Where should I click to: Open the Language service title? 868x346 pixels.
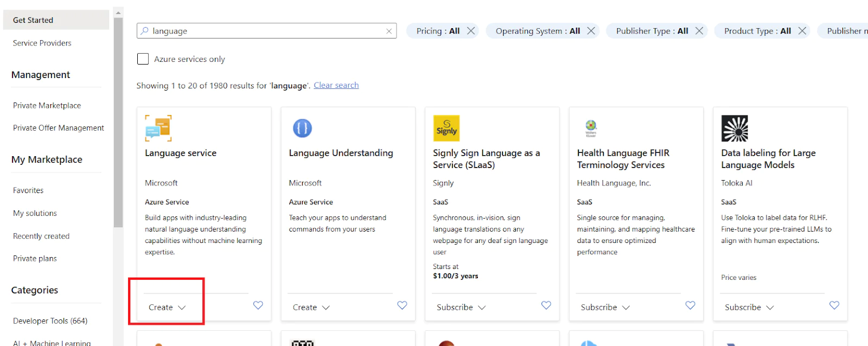click(x=181, y=153)
